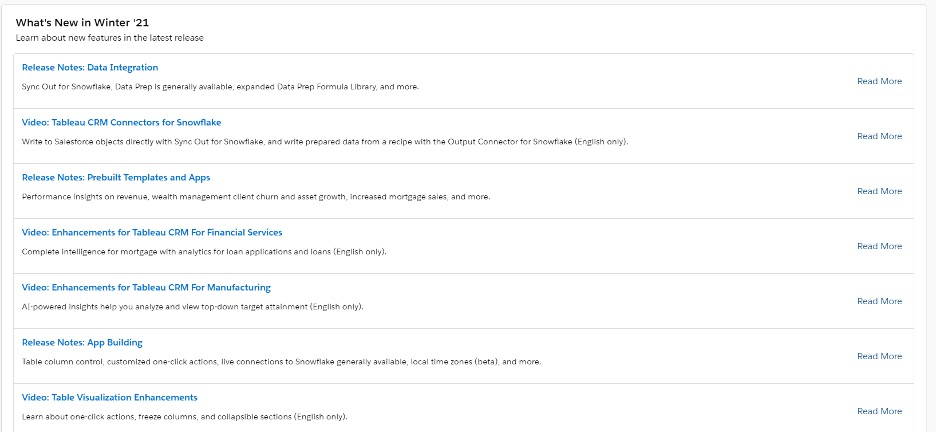Open Video: Tableau CRM Connectors for Snowflake
The width and height of the screenshot is (936, 432).
[122, 122]
